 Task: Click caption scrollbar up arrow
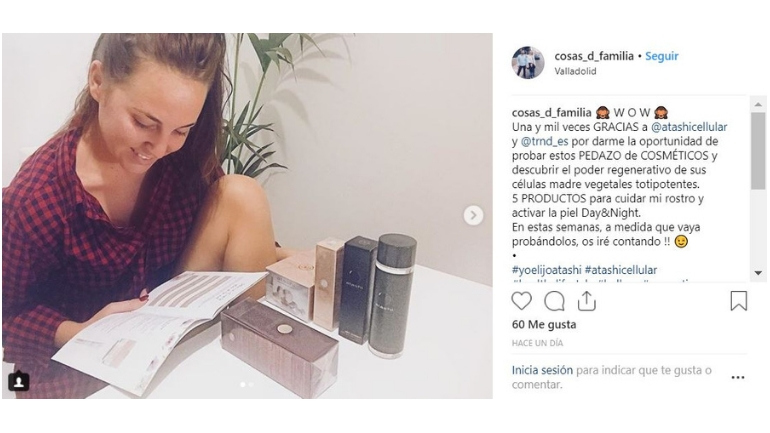pos(758,104)
